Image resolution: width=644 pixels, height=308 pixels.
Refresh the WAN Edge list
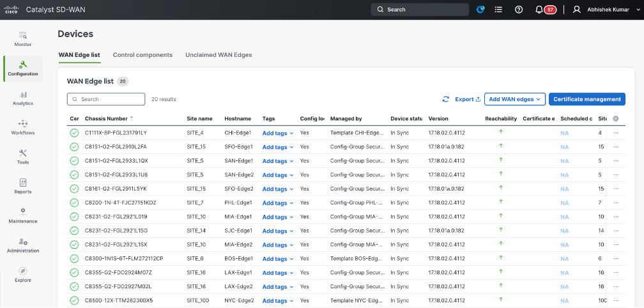(446, 99)
